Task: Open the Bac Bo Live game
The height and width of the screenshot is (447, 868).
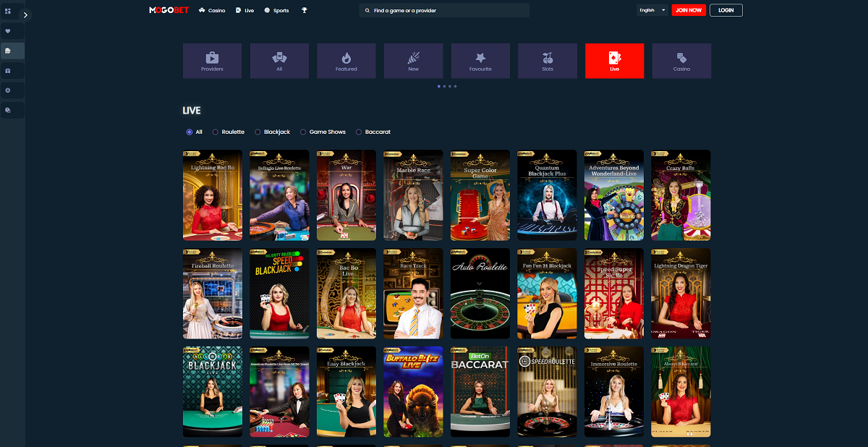Action: 346,294
